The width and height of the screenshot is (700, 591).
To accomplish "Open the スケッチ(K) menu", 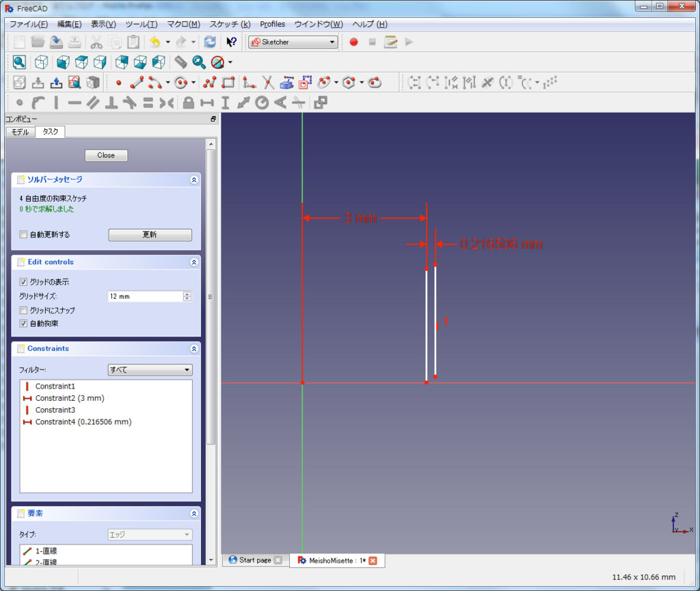I will 230,24.
